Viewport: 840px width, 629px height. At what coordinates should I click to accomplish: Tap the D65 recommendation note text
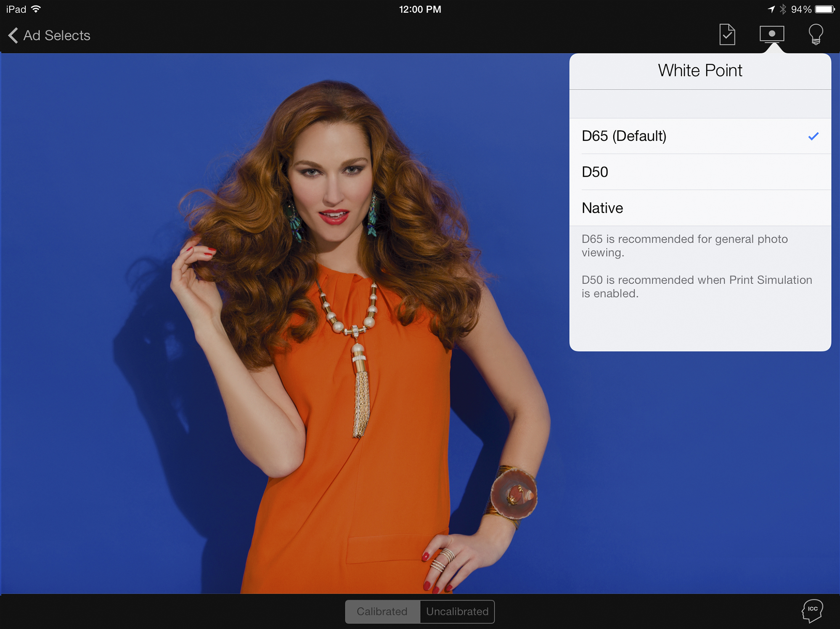(x=684, y=246)
